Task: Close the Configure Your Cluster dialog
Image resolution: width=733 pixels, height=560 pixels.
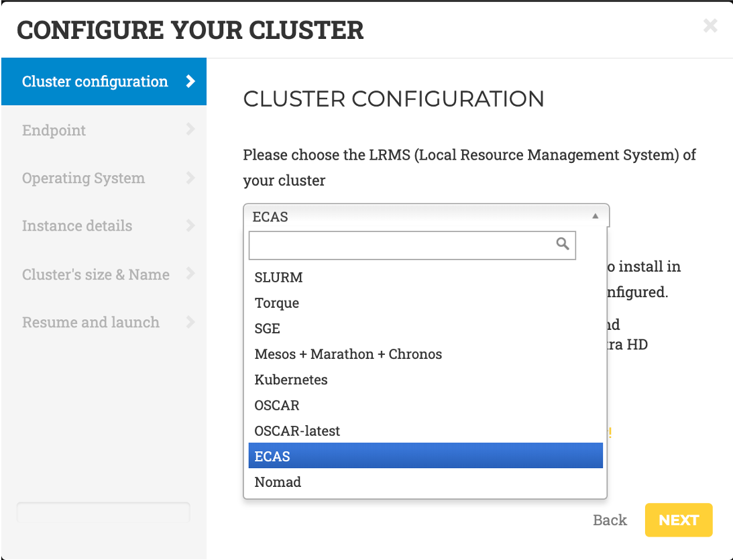Action: coord(710,26)
